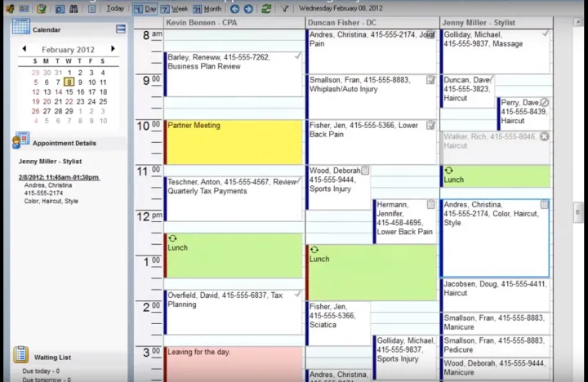Click the no-show icon on Perry, Dave appointment
This screenshot has height=382, width=588.
coord(545,103)
